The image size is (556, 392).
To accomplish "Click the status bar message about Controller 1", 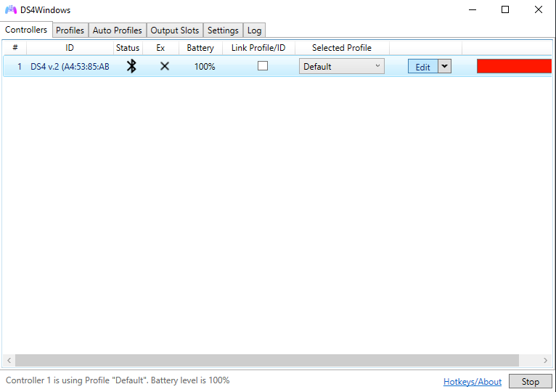I will [118, 380].
